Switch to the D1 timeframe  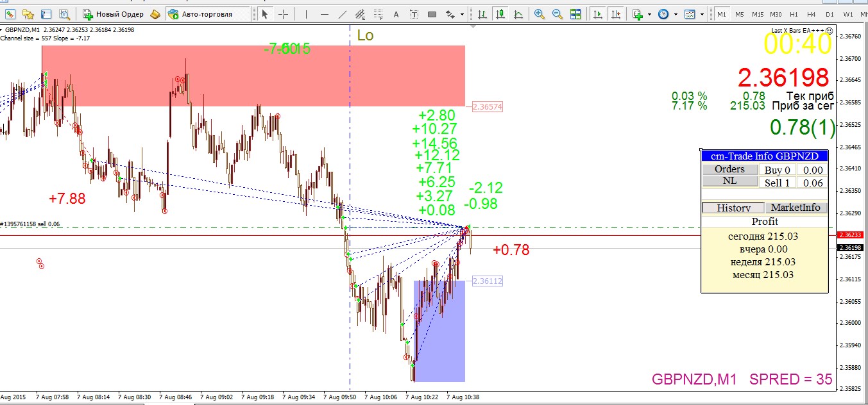(x=830, y=13)
